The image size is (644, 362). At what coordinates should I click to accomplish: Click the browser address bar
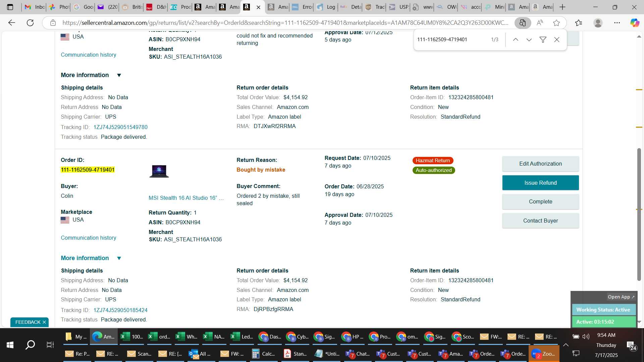point(285,23)
